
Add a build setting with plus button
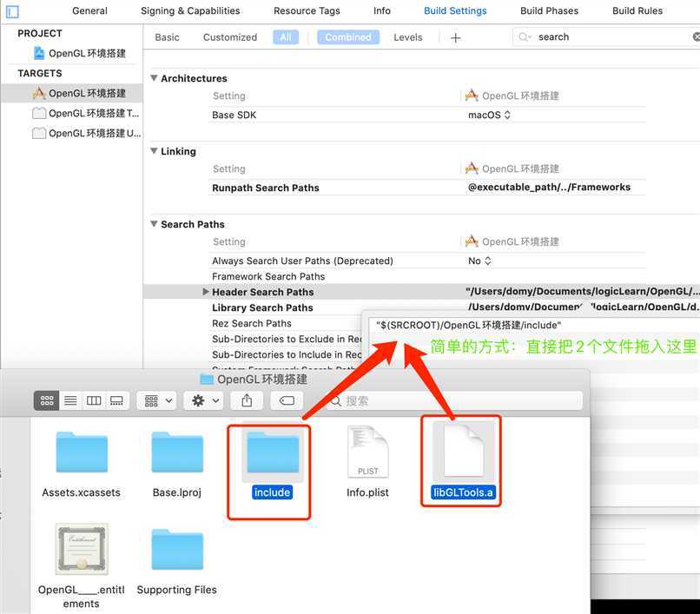click(x=455, y=38)
